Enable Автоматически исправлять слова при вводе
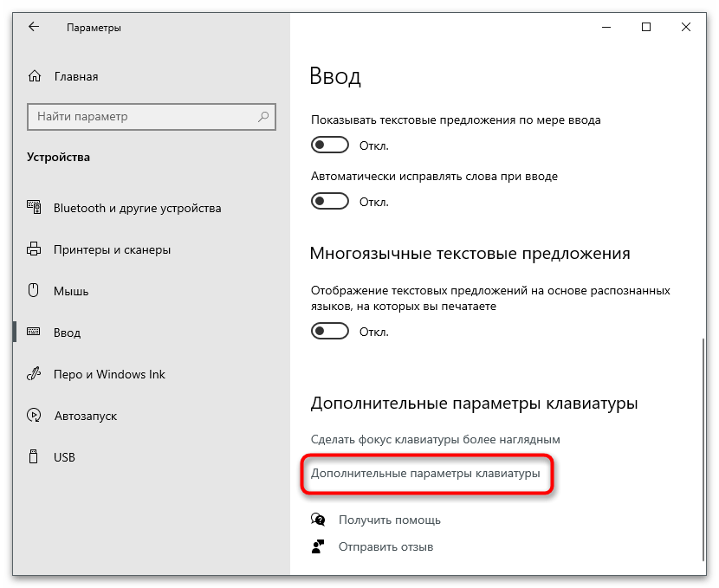Image resolution: width=719 pixels, height=588 pixels. [330, 201]
